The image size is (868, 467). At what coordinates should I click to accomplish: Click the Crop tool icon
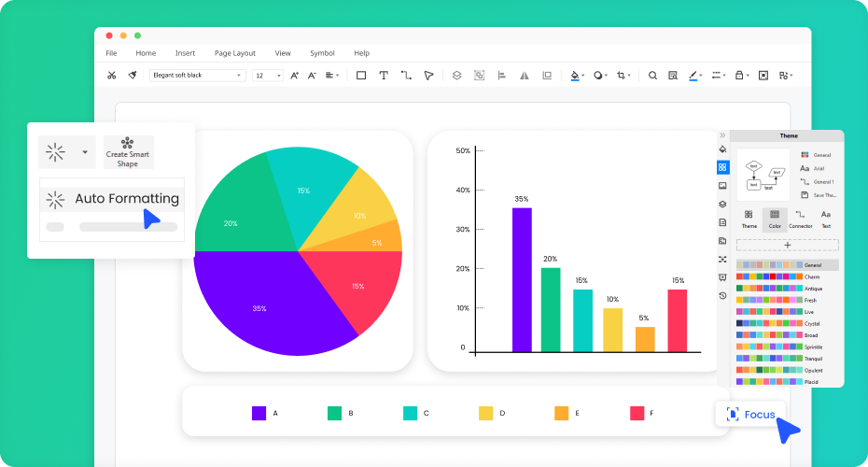tap(622, 76)
